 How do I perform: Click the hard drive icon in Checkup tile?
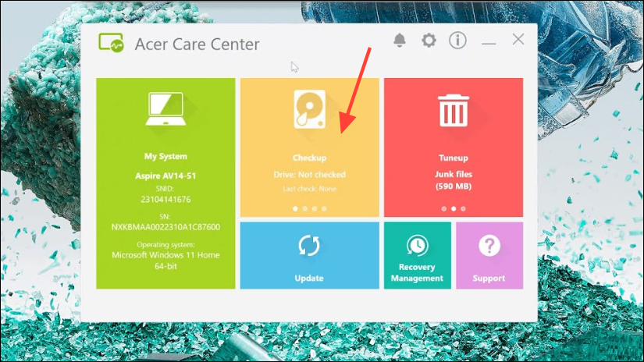pos(310,109)
